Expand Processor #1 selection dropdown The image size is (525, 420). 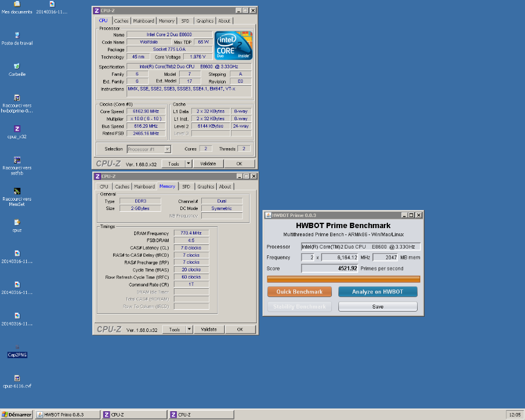(x=167, y=149)
